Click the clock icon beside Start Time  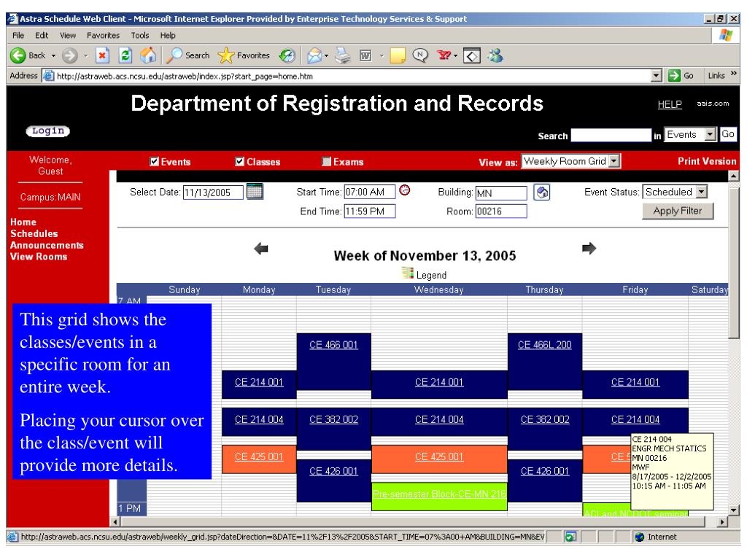point(404,190)
